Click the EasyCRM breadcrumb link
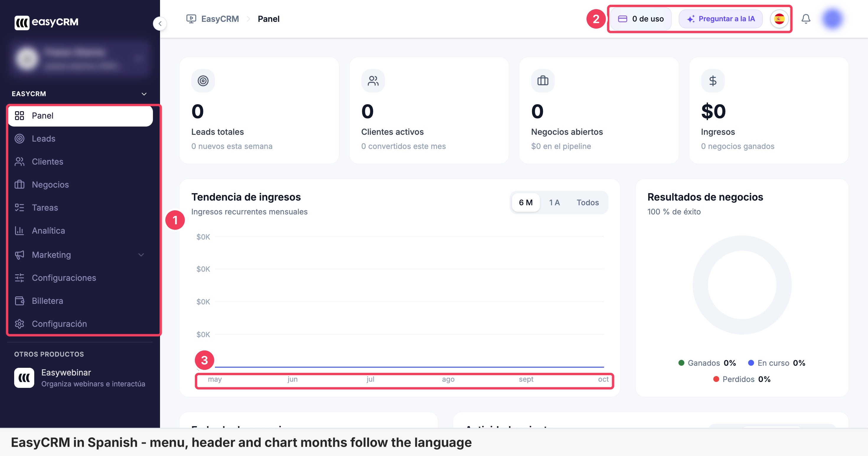 [x=220, y=19]
